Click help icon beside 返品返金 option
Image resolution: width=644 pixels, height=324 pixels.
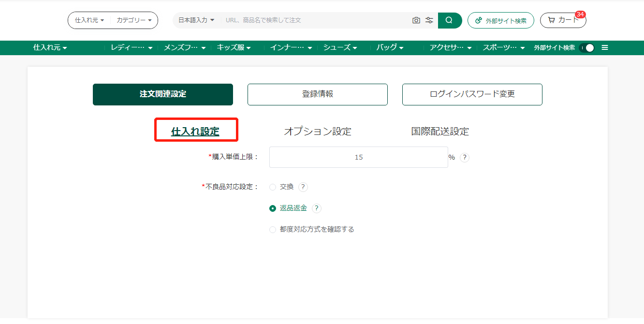click(x=317, y=208)
